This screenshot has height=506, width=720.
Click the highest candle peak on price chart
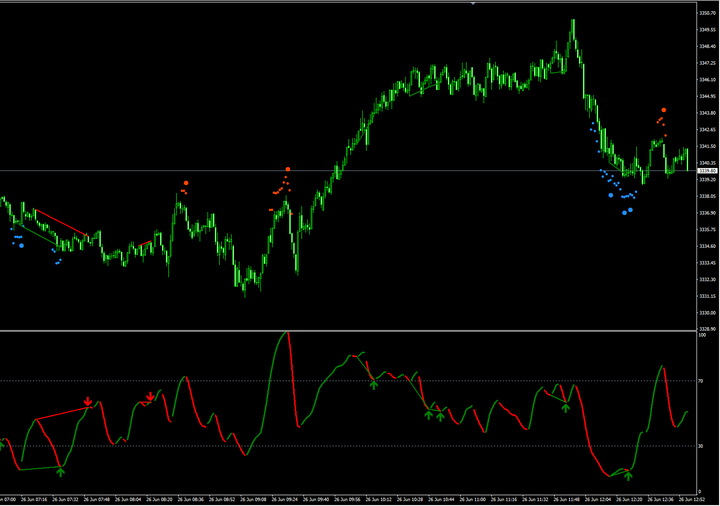(x=573, y=22)
